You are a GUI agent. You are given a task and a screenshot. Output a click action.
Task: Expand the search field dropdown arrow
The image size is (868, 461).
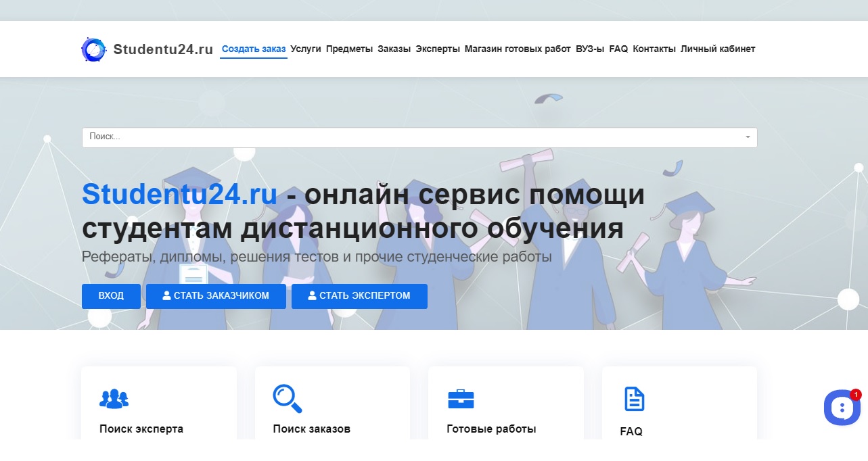(x=748, y=137)
